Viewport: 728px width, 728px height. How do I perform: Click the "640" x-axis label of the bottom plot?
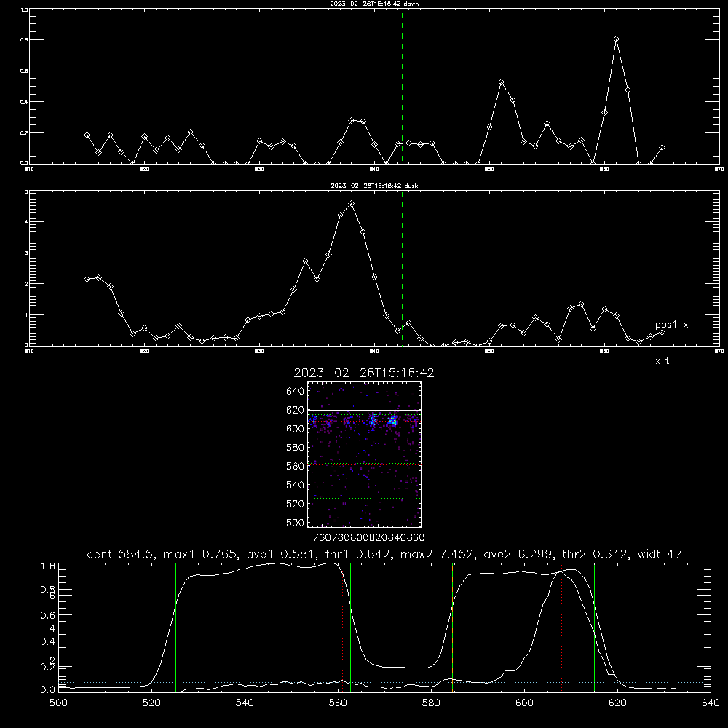click(711, 703)
